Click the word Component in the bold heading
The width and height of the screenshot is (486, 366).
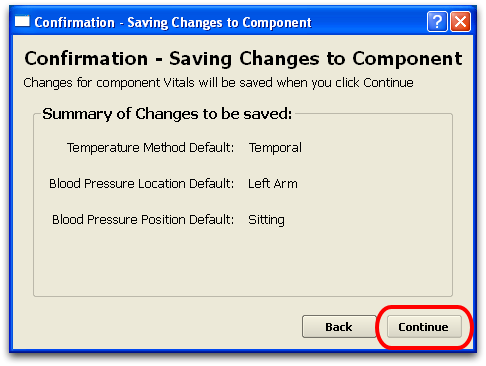tap(407, 59)
